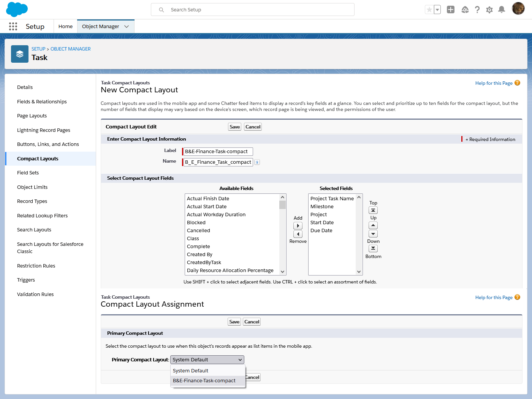Screen dimensions: 532x399
Task: Open Page Layouts in the sidebar
Action: point(32,116)
